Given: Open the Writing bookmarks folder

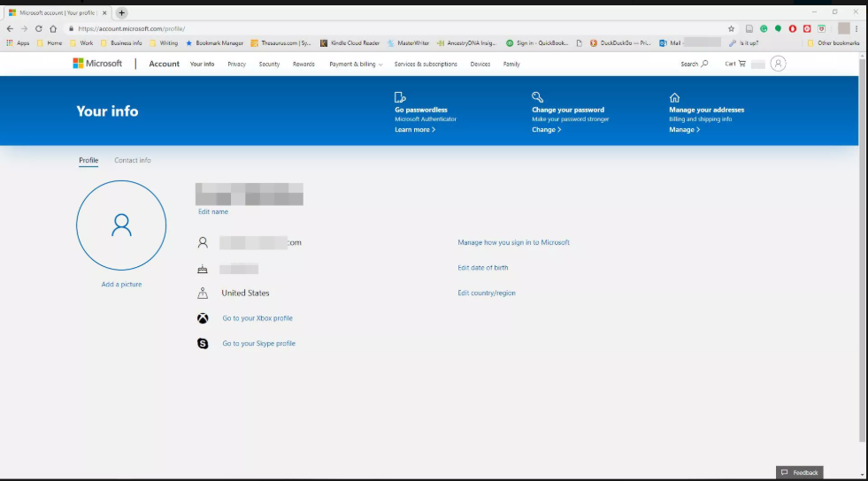Looking at the screenshot, I should tap(164, 42).
